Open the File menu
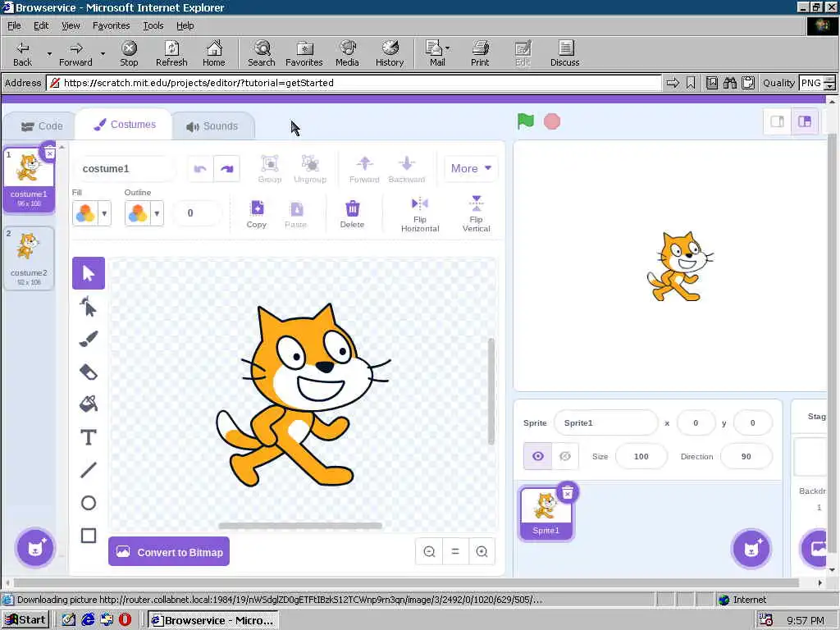 (x=14, y=25)
